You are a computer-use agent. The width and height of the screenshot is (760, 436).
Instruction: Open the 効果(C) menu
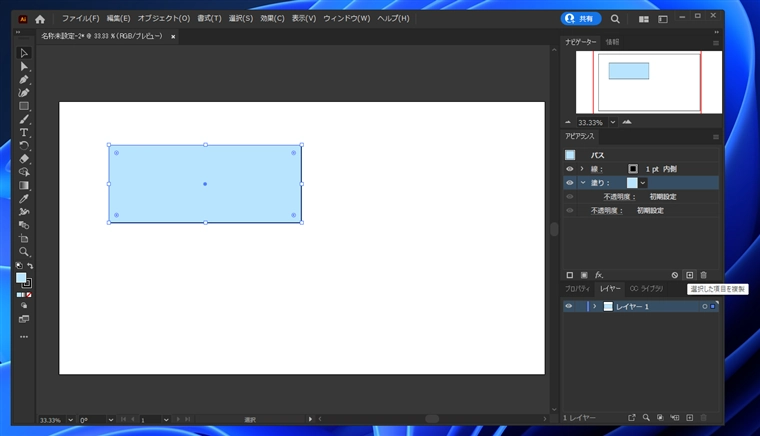(272, 18)
